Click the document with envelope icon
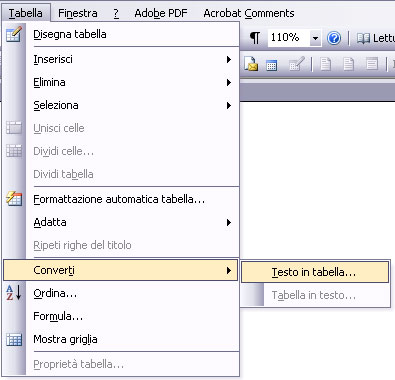 point(251,64)
